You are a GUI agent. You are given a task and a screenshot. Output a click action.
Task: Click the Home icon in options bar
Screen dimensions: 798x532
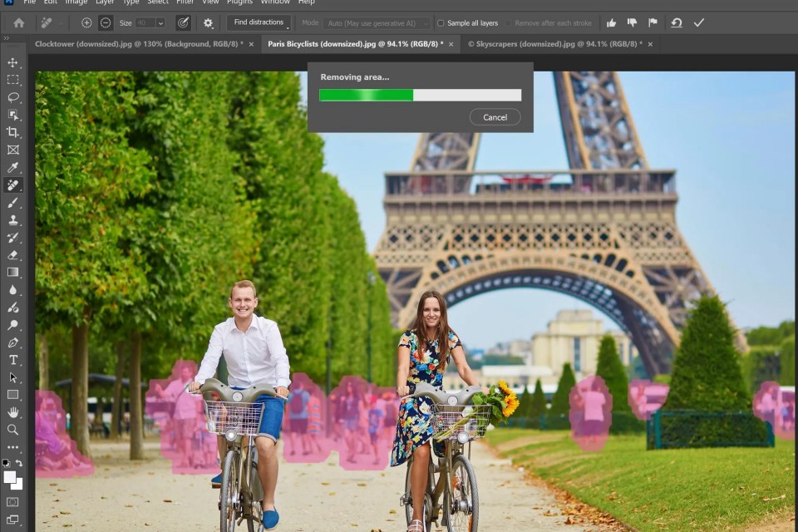click(19, 23)
